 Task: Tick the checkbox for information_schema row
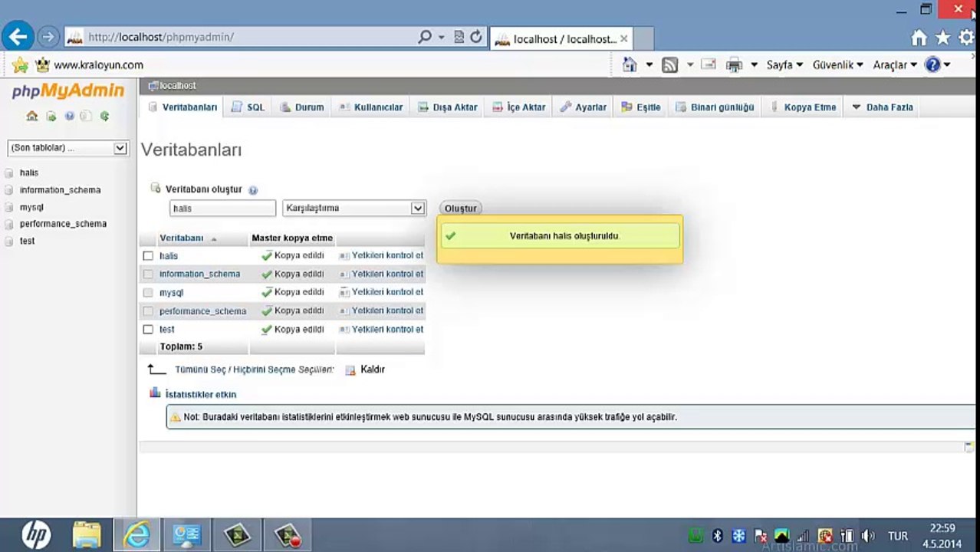(148, 274)
